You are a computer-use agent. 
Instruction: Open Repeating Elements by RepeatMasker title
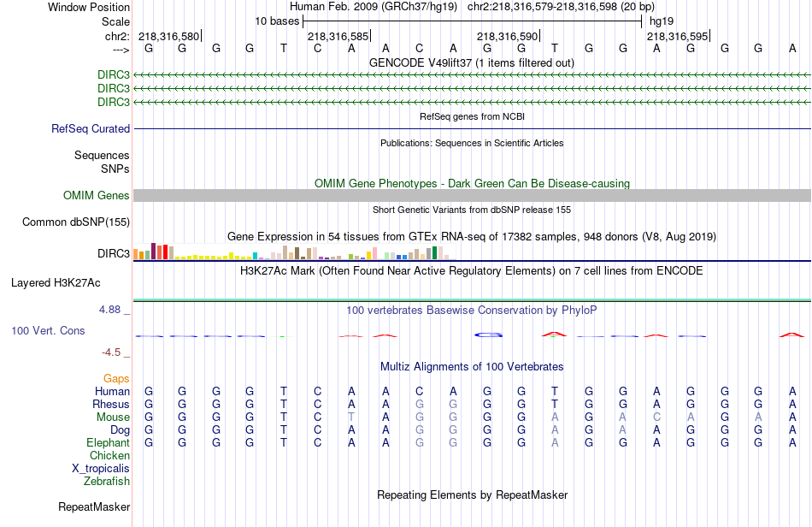click(473, 494)
